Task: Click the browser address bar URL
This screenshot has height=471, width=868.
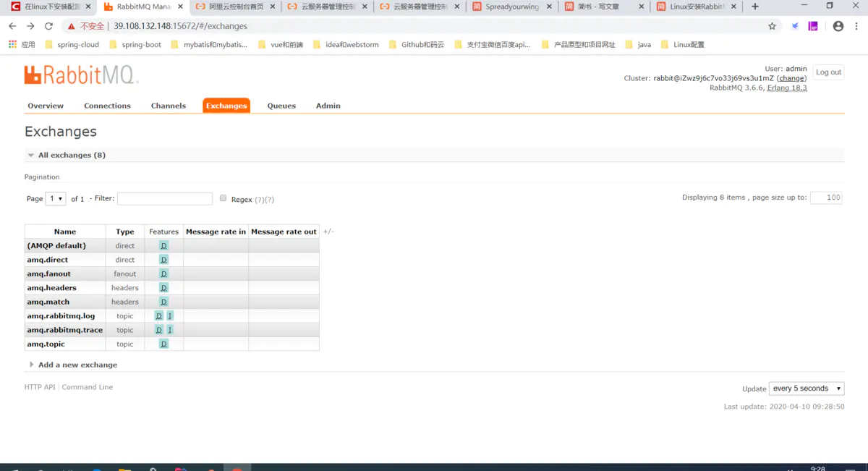Action: coord(180,26)
